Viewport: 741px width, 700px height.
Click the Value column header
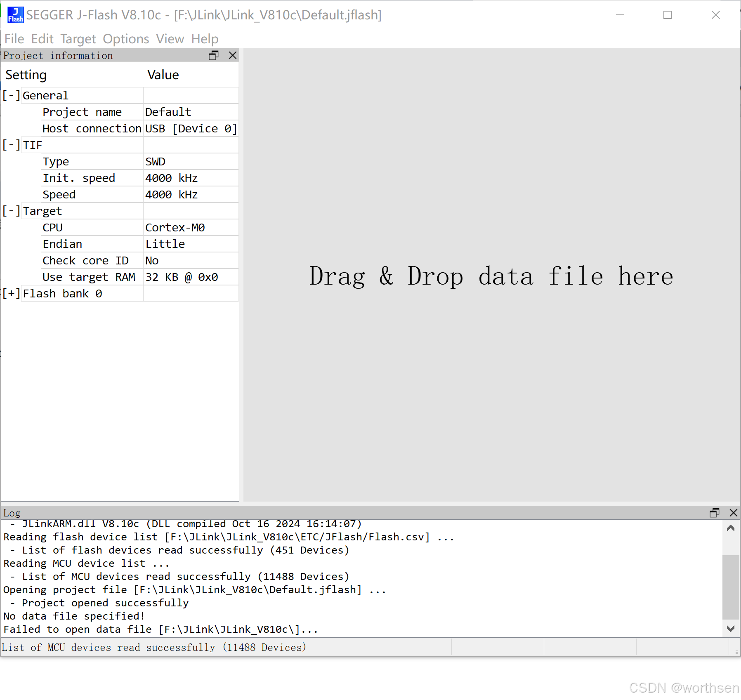(x=191, y=75)
